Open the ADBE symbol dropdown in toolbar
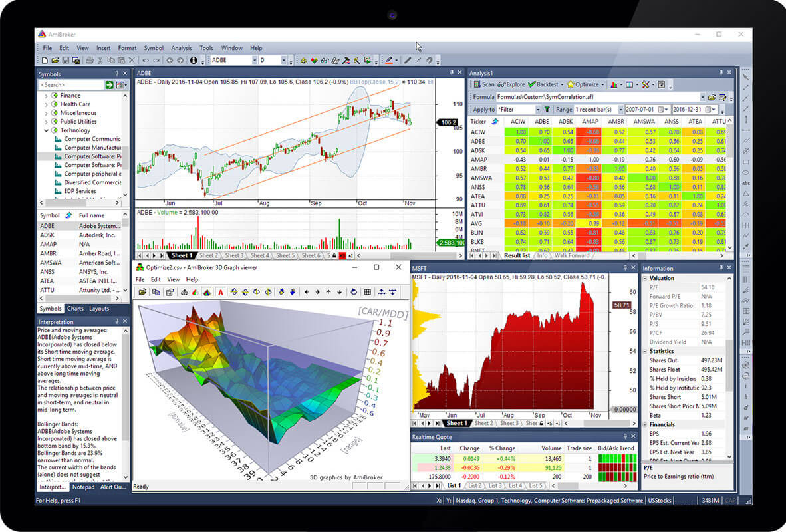Image resolution: width=786 pixels, height=532 pixels. pyautogui.click(x=255, y=60)
